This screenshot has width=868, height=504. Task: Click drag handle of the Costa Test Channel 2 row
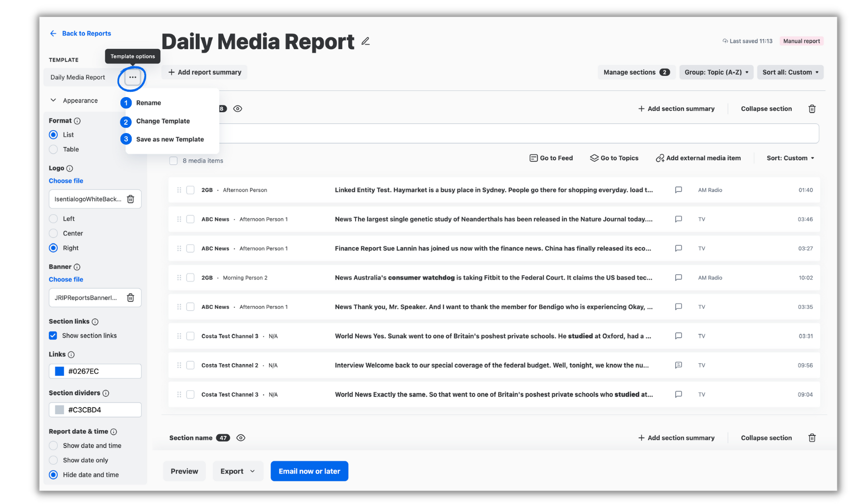point(179,365)
